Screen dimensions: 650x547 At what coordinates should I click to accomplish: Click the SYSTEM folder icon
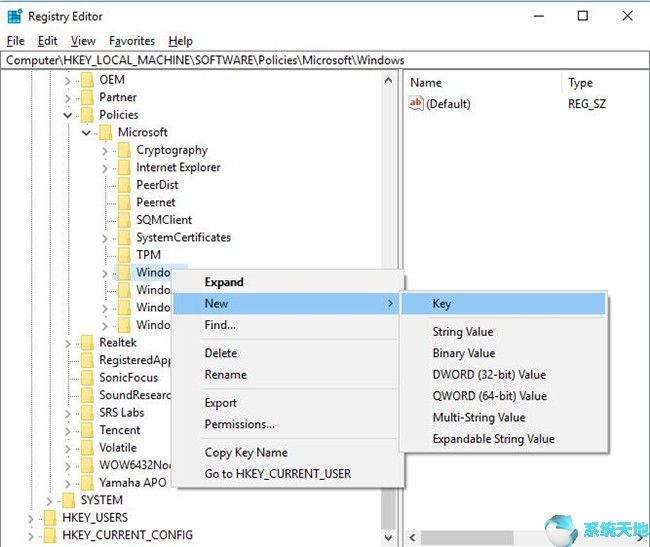coord(69,500)
